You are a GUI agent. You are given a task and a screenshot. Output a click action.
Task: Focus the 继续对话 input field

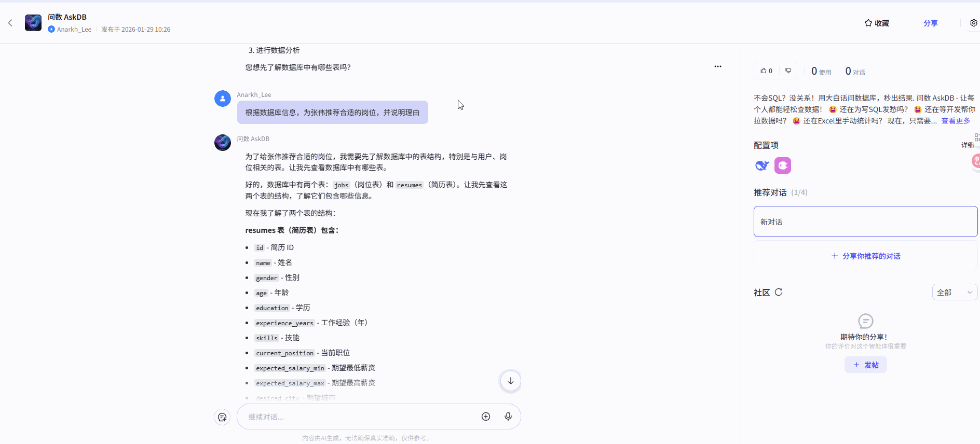coord(361,417)
